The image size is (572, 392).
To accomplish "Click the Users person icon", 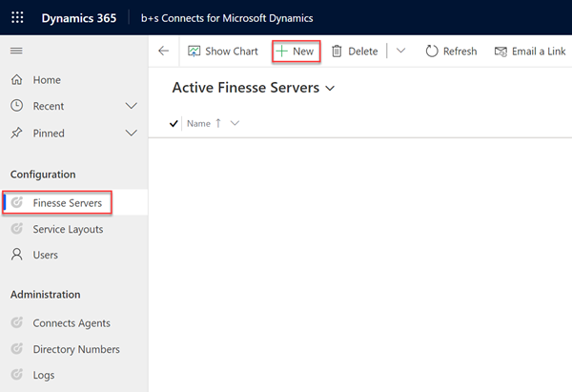I will [x=17, y=255].
